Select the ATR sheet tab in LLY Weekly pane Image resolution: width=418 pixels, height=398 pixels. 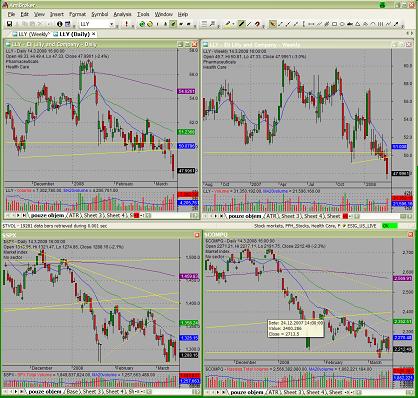pos(271,216)
